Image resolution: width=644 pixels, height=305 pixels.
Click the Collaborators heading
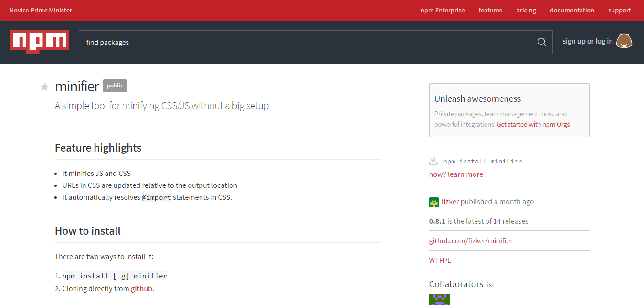point(456,284)
